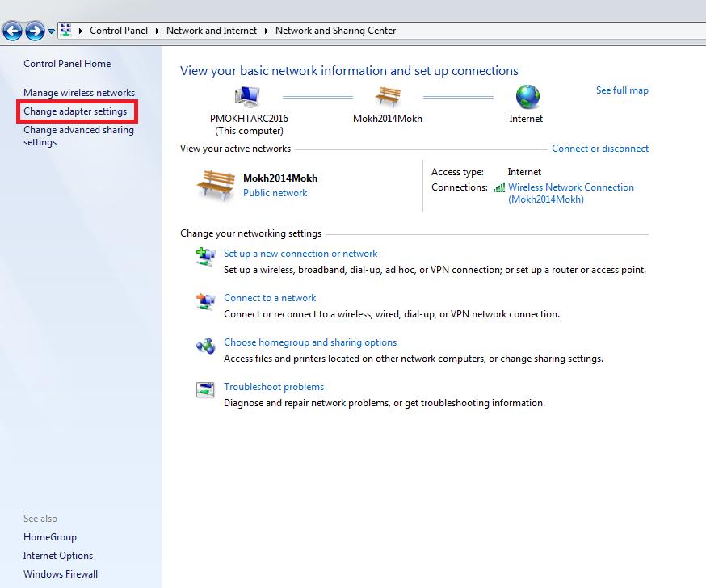Click Set up a new connection icon
The image size is (706, 588).
click(x=205, y=256)
